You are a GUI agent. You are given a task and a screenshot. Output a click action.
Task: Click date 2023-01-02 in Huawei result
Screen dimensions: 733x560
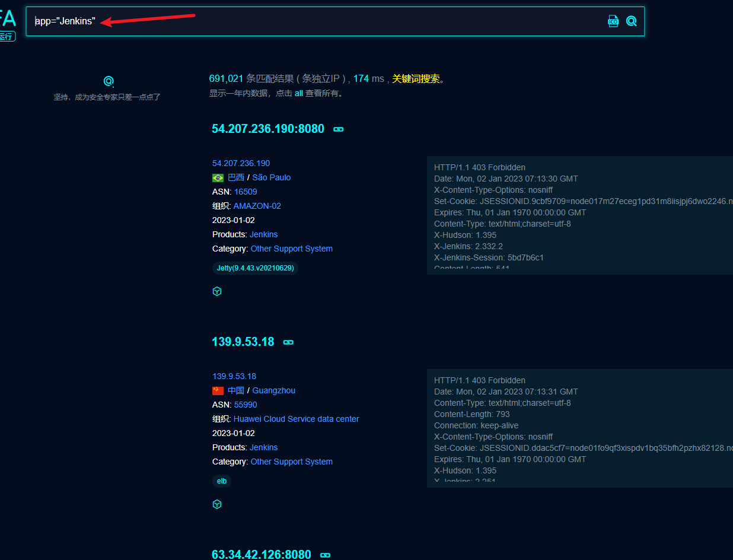234,433
